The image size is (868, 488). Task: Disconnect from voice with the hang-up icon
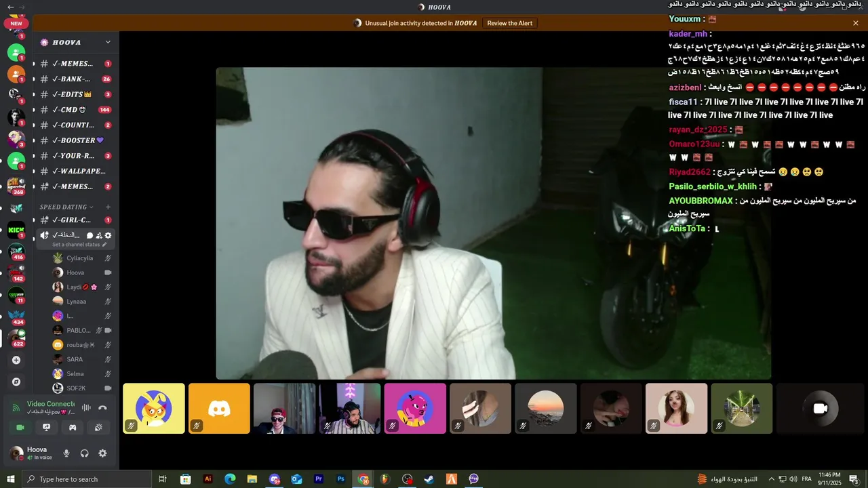pyautogui.click(x=102, y=407)
